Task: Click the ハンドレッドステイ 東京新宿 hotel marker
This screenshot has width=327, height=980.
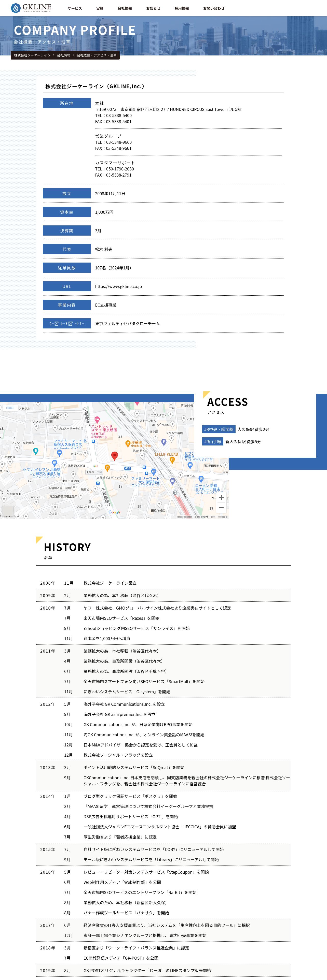Action: [x=97, y=420]
